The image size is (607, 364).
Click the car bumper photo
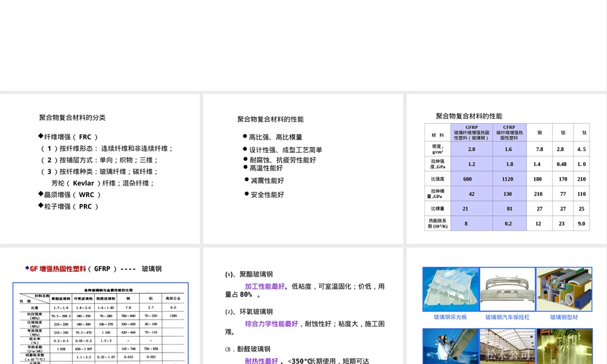click(507, 289)
